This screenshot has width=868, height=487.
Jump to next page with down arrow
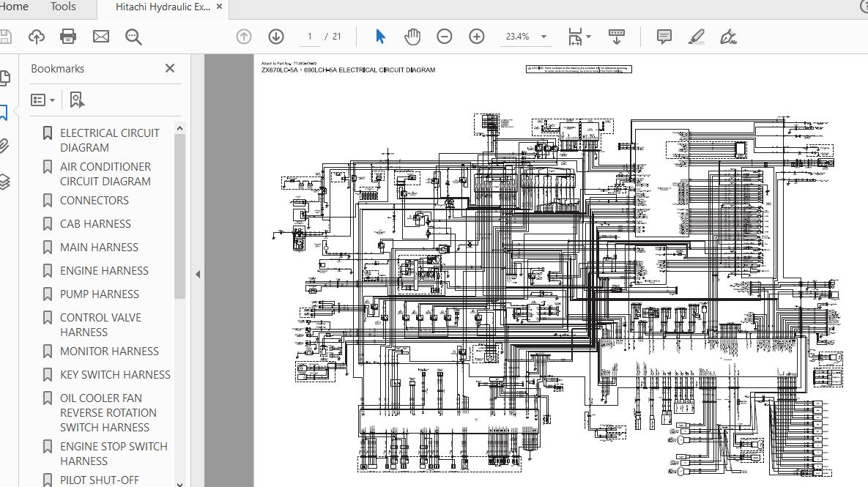point(275,35)
